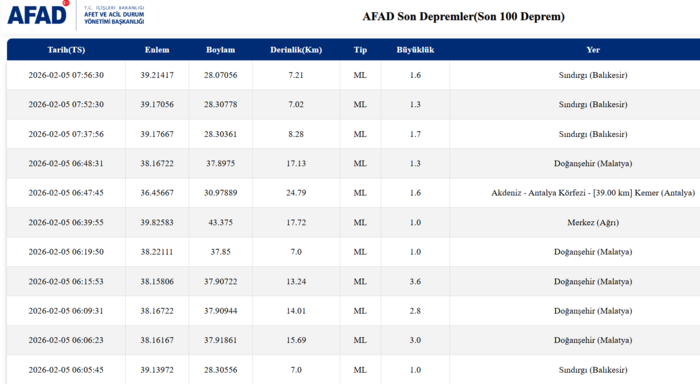Click longitude value 28.30556
The height and width of the screenshot is (384, 700).
coord(221,370)
